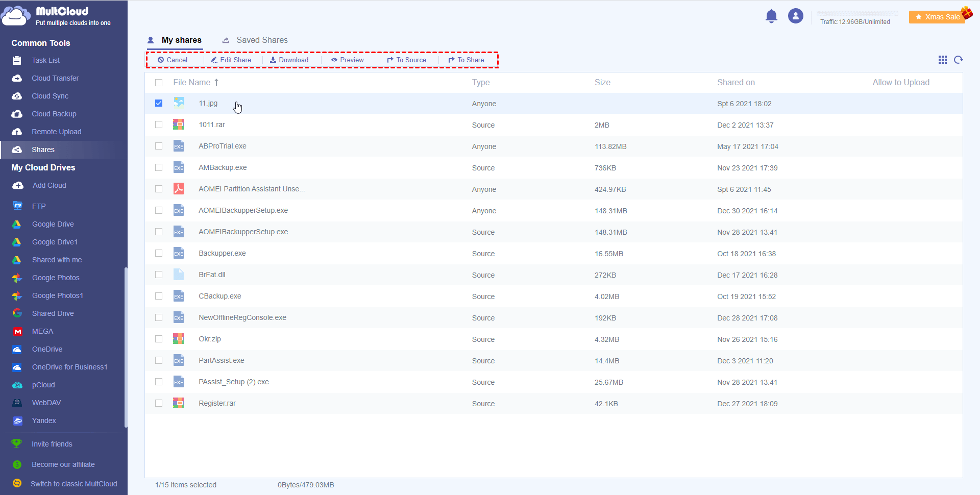
Task: Click Invite friends link
Action: [x=52, y=444]
